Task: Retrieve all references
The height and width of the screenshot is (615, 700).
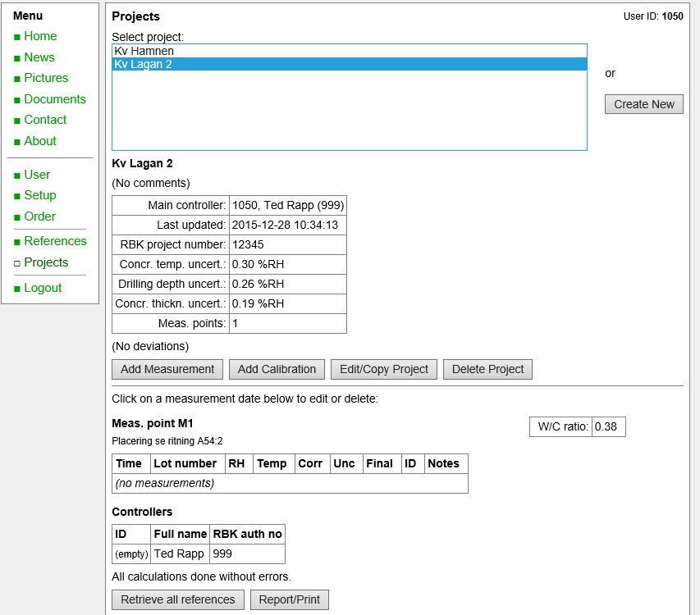Action: click(178, 600)
